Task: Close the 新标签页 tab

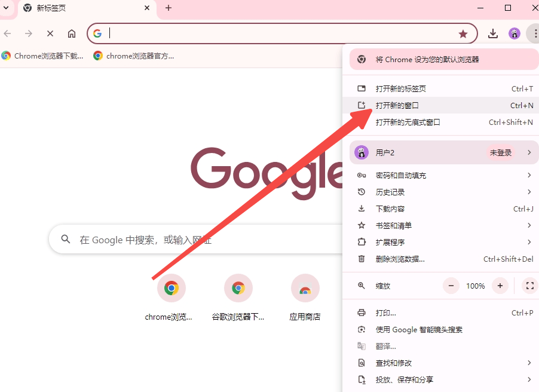Action: coord(147,8)
